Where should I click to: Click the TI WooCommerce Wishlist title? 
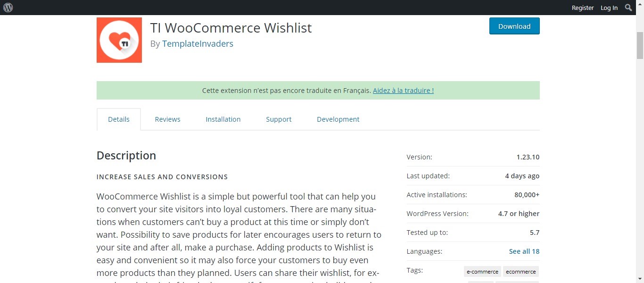[231, 28]
